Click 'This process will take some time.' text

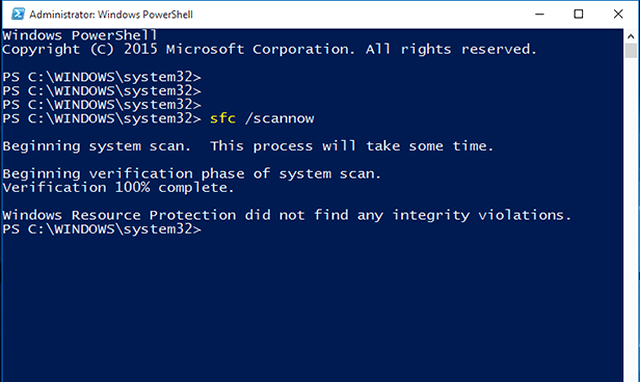pyautogui.click(x=352, y=146)
